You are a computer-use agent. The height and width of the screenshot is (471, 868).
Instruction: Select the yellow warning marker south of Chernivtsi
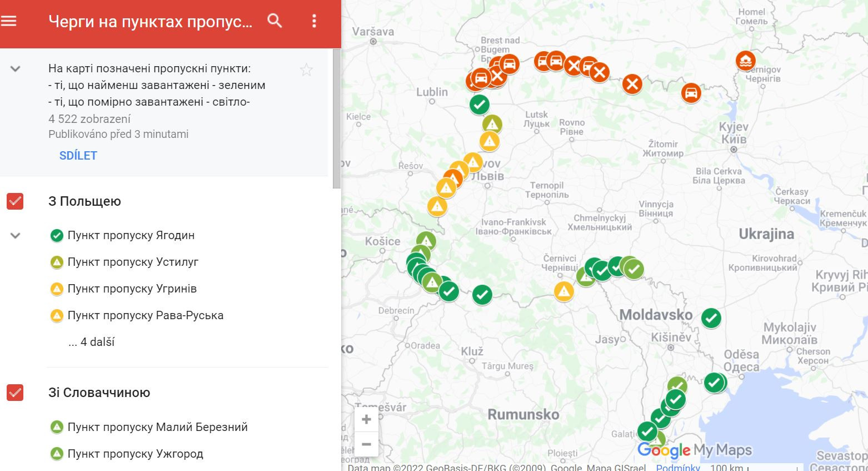pyautogui.click(x=564, y=291)
